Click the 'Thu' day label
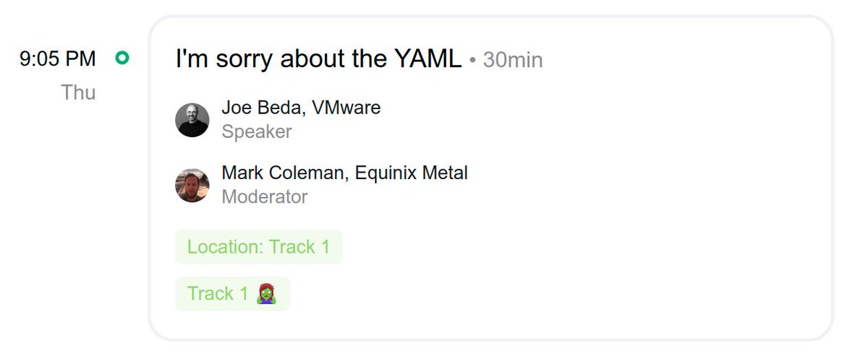The width and height of the screenshot is (868, 359). [78, 92]
